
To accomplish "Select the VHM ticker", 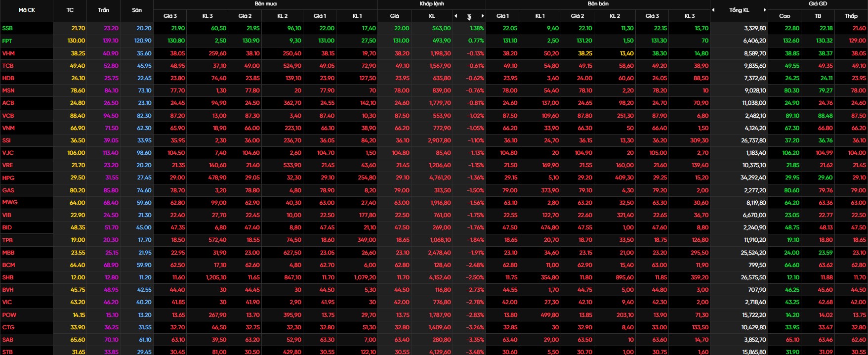I will [x=8, y=53].
